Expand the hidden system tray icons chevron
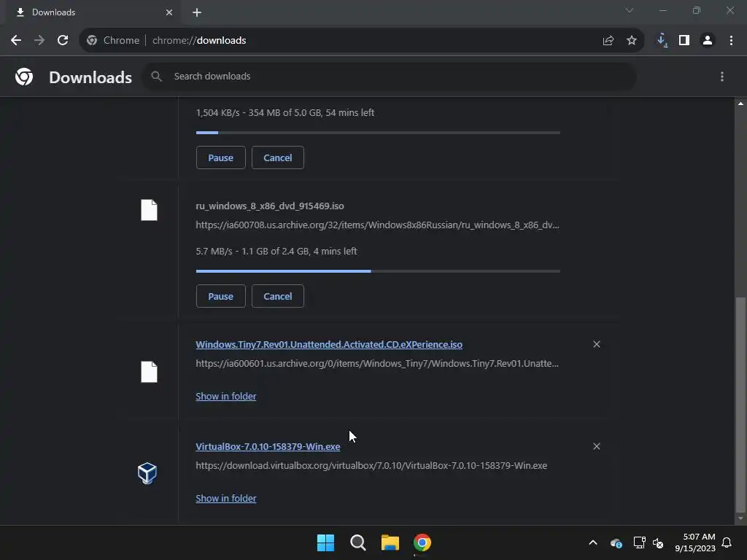 pyautogui.click(x=592, y=542)
